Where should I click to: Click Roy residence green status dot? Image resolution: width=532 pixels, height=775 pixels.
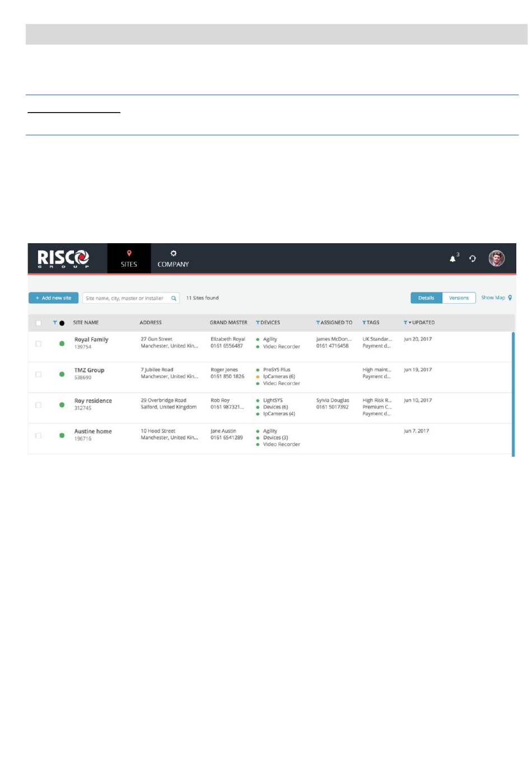(62, 405)
